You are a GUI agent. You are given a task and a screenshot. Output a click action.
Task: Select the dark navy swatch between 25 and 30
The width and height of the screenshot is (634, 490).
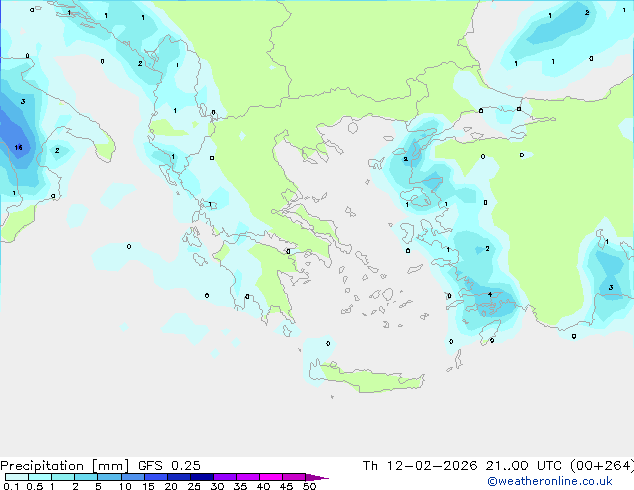tap(201, 477)
